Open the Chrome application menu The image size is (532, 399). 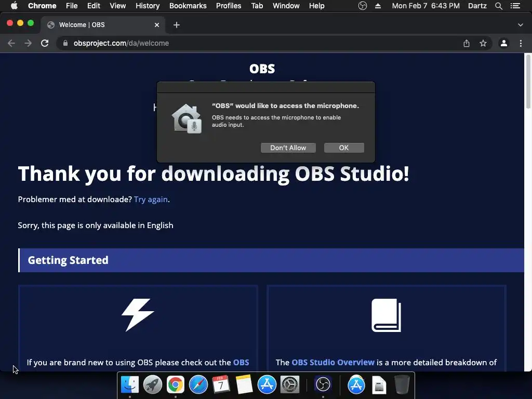click(42, 6)
